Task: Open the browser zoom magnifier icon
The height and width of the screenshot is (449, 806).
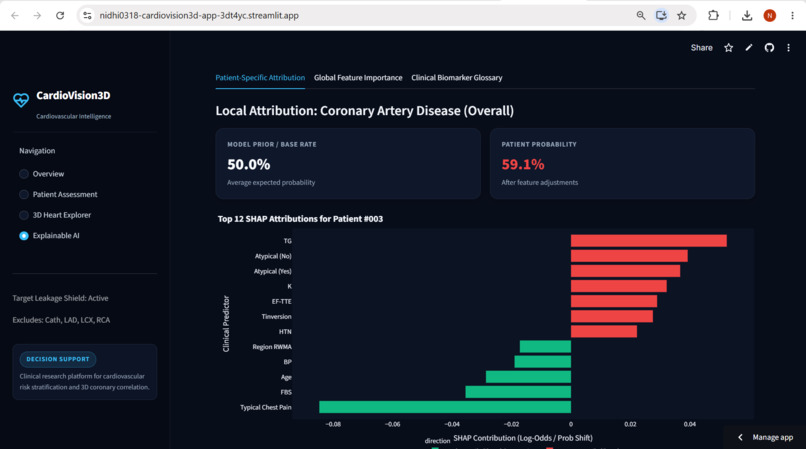Action: coord(640,15)
